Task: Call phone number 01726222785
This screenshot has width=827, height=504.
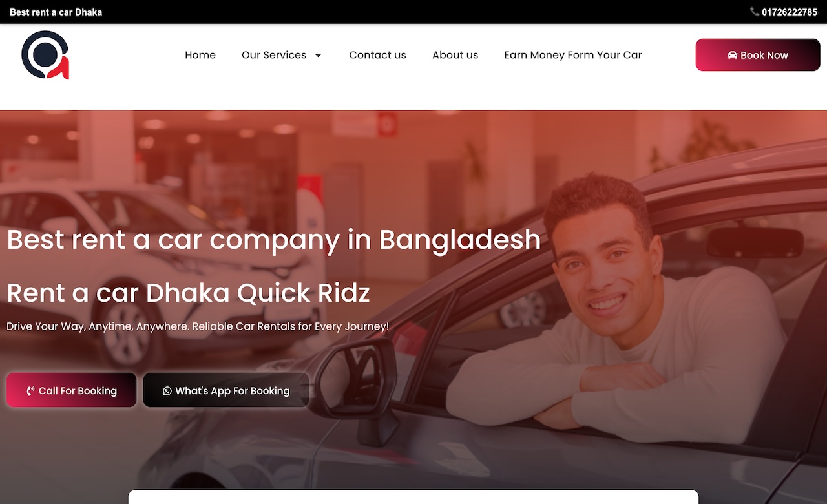Action: 790,12
